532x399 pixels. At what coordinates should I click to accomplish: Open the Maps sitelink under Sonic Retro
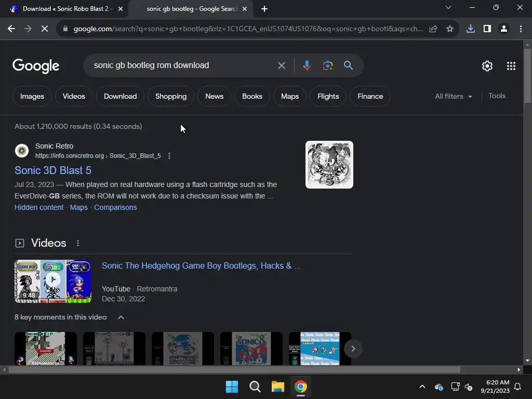[x=79, y=207]
